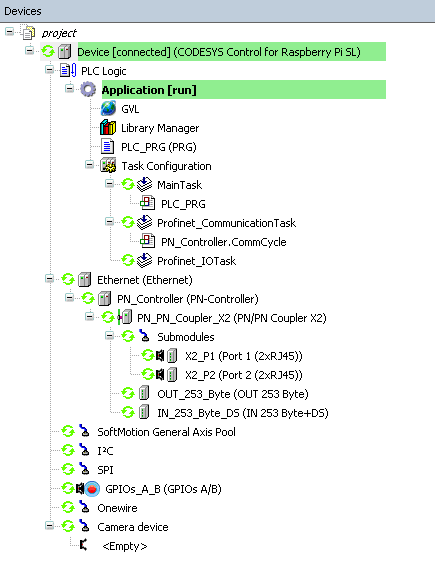Screen dimensions: 435x571
Task: Click the Library Manager books icon
Action: coord(108,127)
